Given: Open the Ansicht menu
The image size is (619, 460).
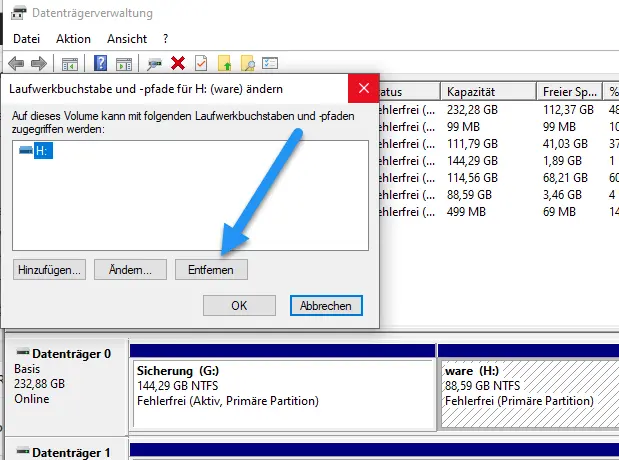Looking at the screenshot, I should (x=127, y=38).
